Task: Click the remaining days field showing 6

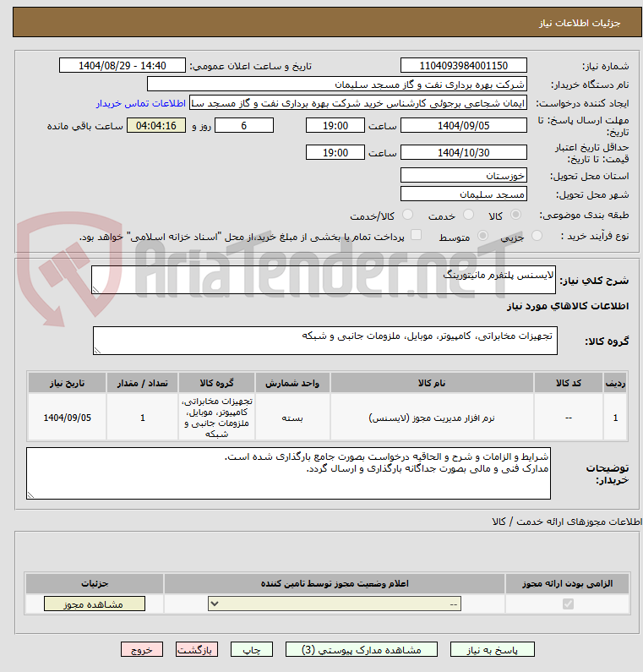Action: [243, 126]
